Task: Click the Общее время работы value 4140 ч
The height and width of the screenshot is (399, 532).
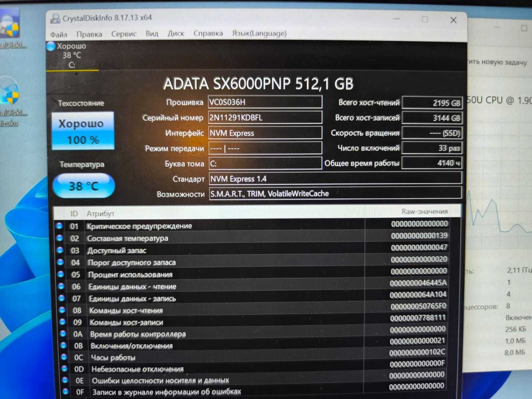Action: (432, 163)
